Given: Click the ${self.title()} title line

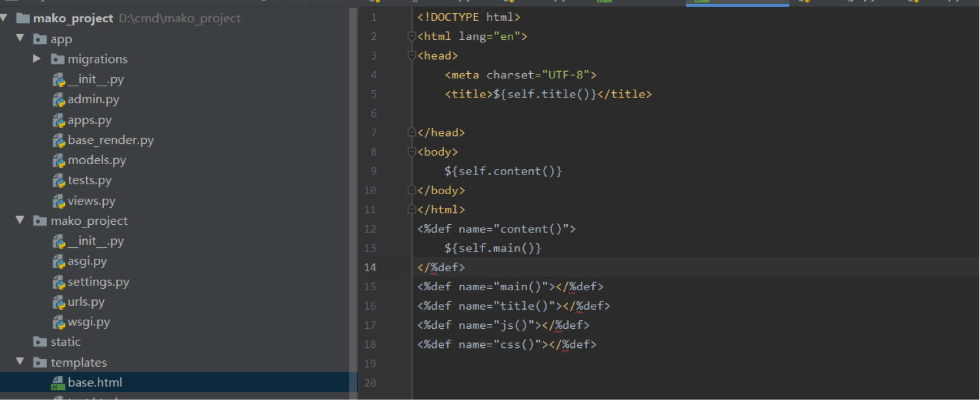Looking at the screenshot, I should tap(548, 94).
